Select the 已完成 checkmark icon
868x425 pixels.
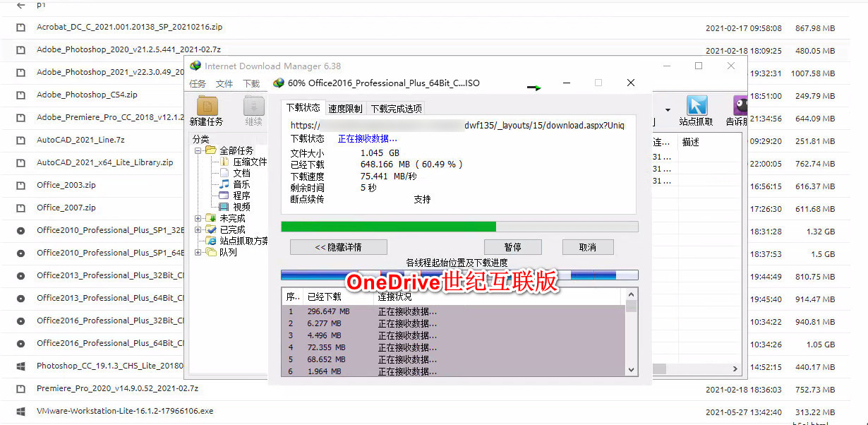pyautogui.click(x=210, y=229)
